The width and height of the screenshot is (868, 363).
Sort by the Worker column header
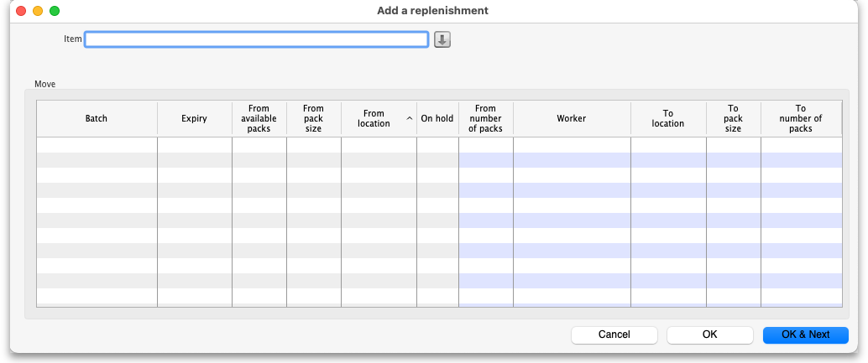coord(571,119)
